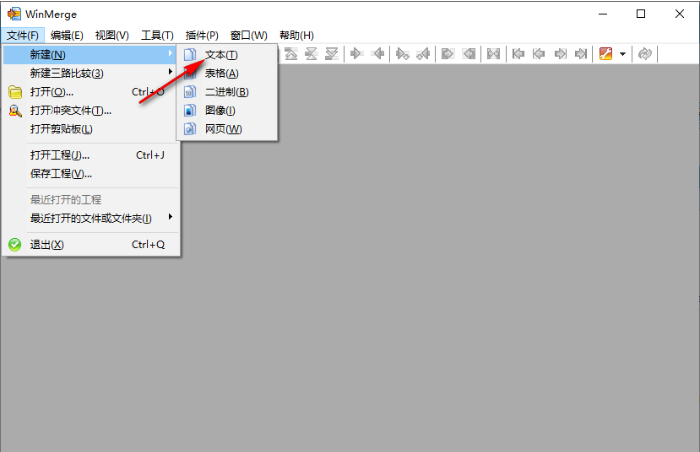This screenshot has width=700, height=452.
Task: Click the Copy Right arrow toolbar icon
Action: pyautogui.click(x=356, y=54)
